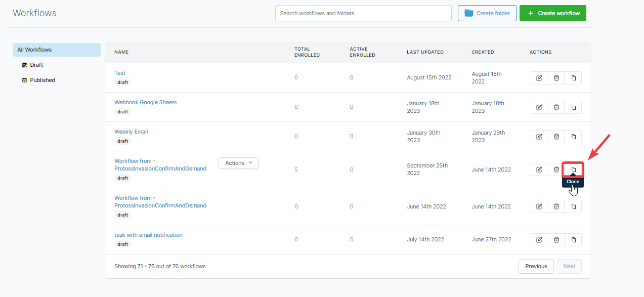Clone the Weekly Email workflow
Image resolution: width=644 pixels, height=297 pixels.
(x=573, y=137)
